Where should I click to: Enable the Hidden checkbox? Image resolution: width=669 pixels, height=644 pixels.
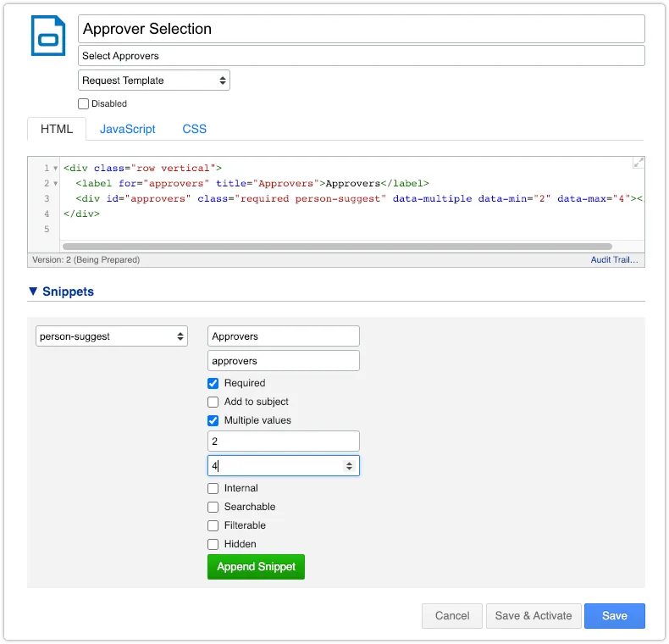pos(213,545)
